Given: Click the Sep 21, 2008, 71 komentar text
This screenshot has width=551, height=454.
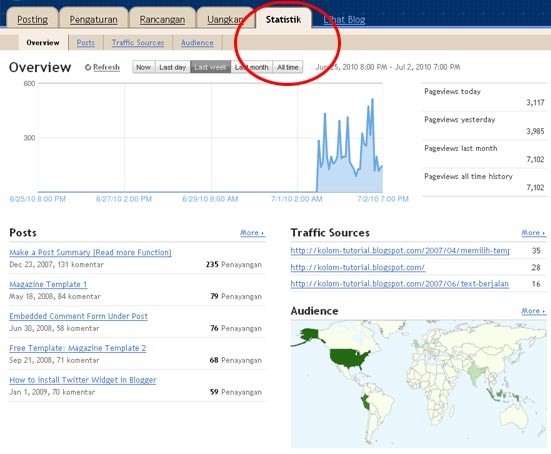Looking at the screenshot, I should click(54, 361).
